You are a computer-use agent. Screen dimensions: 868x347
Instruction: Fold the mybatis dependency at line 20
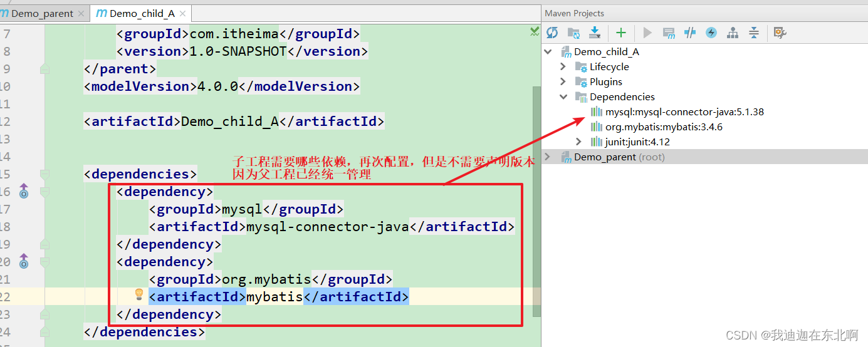point(44,262)
